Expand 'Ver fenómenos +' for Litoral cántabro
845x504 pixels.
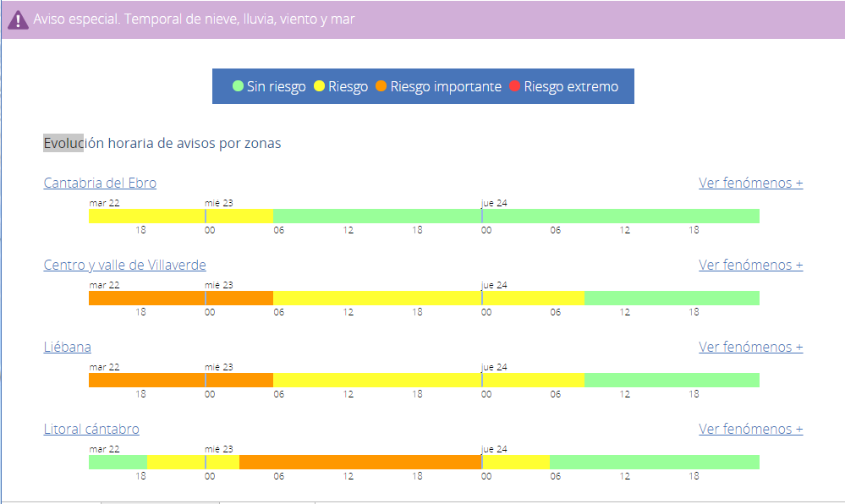point(750,429)
